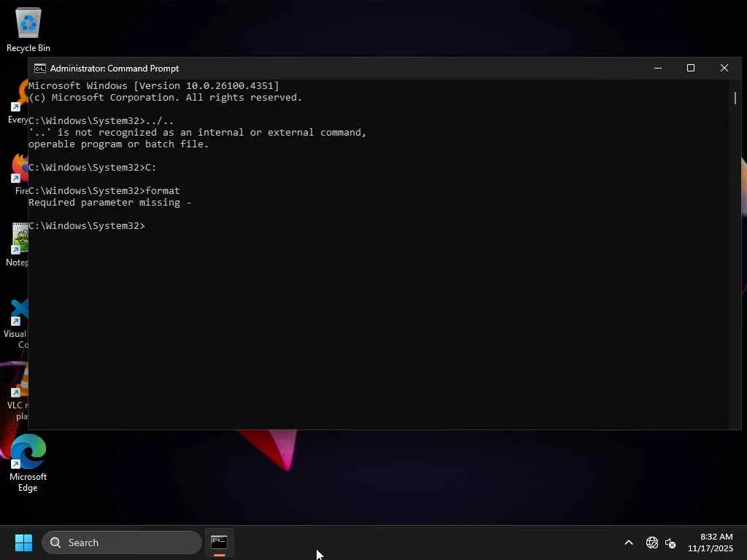Viewport: 747px width, 560px height.
Task: Click the Search box on the taskbar
Action: coord(122,542)
